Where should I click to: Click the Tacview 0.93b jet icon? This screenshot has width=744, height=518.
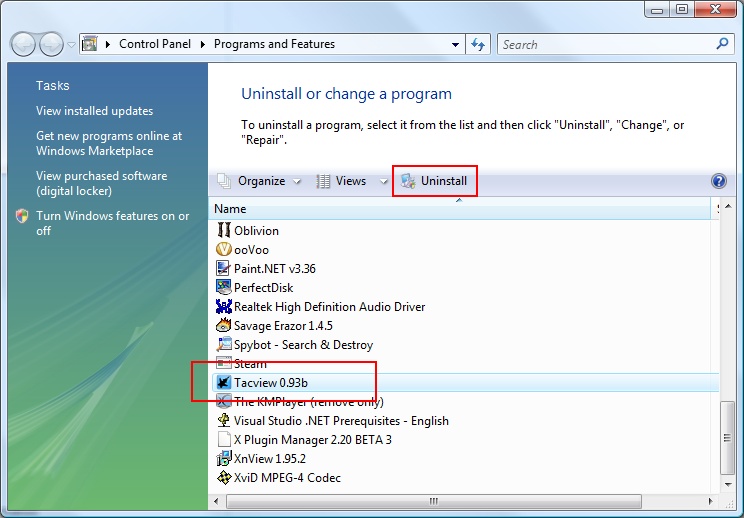tap(223, 382)
